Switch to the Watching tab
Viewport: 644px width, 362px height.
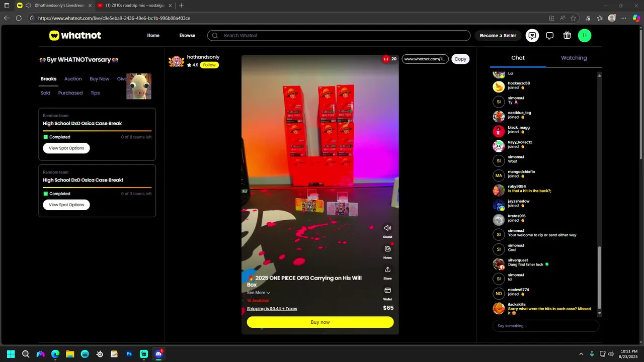click(x=574, y=58)
